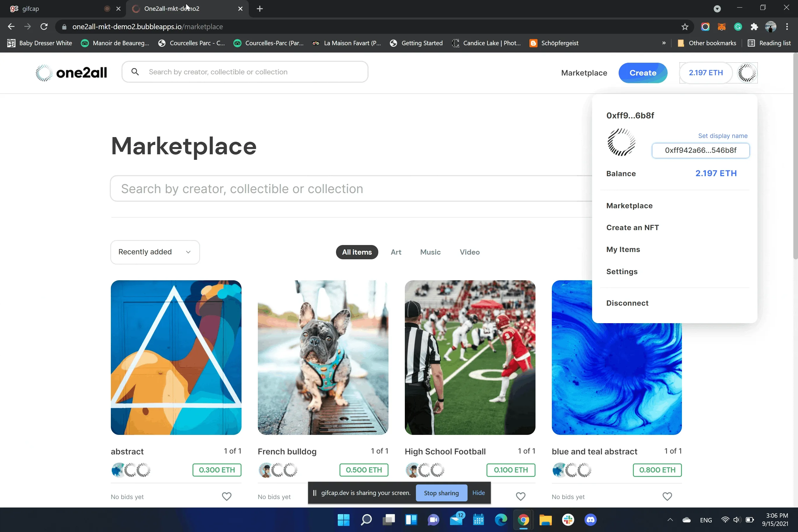Open Microsoft Edge from taskbar

click(x=501, y=520)
